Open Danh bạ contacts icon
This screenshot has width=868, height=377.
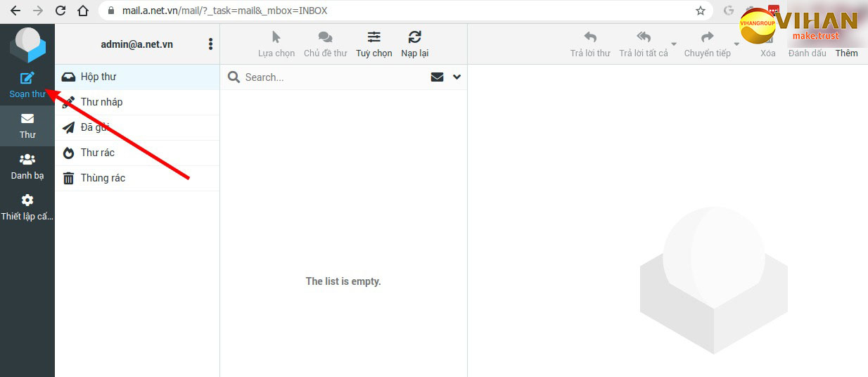point(27,166)
